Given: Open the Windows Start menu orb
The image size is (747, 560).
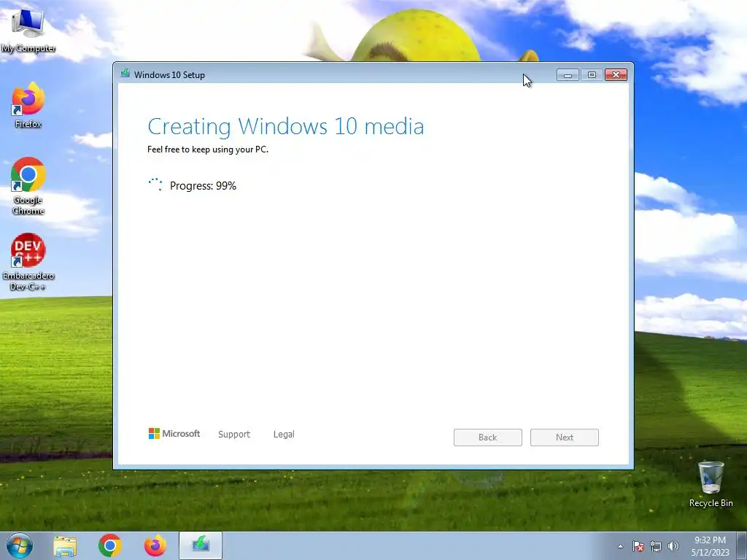Looking at the screenshot, I should click(20, 545).
